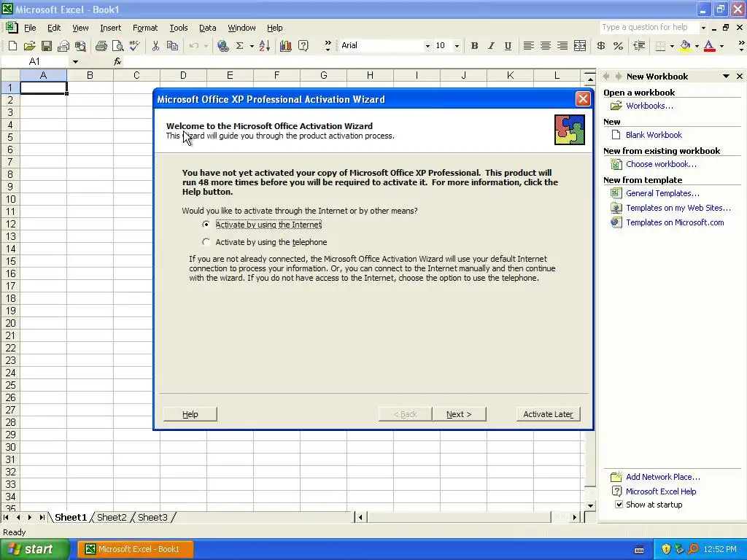The width and height of the screenshot is (747, 560).
Task: Center cell text
Action: (x=546, y=46)
